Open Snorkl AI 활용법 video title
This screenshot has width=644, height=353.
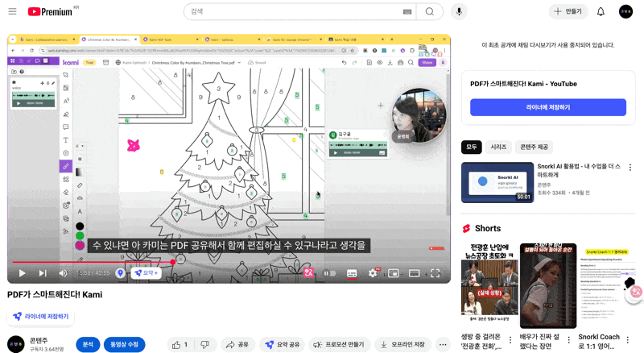(x=579, y=170)
